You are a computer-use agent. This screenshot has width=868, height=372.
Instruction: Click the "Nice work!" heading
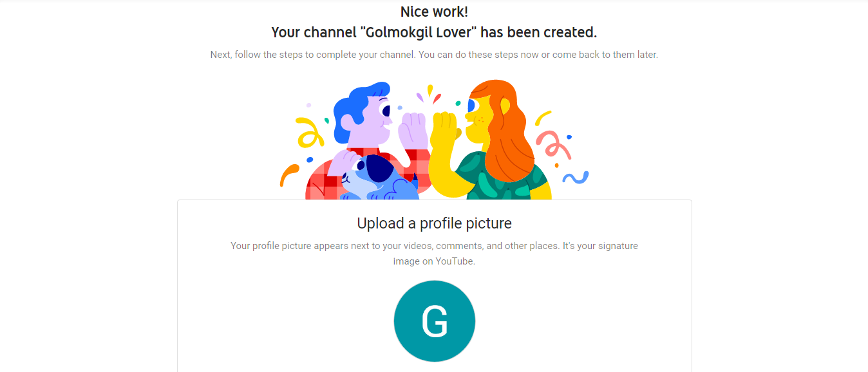tap(434, 12)
